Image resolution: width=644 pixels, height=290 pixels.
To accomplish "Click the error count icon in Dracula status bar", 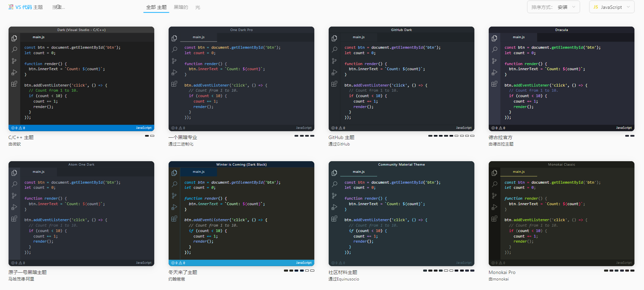I will coord(493,128).
